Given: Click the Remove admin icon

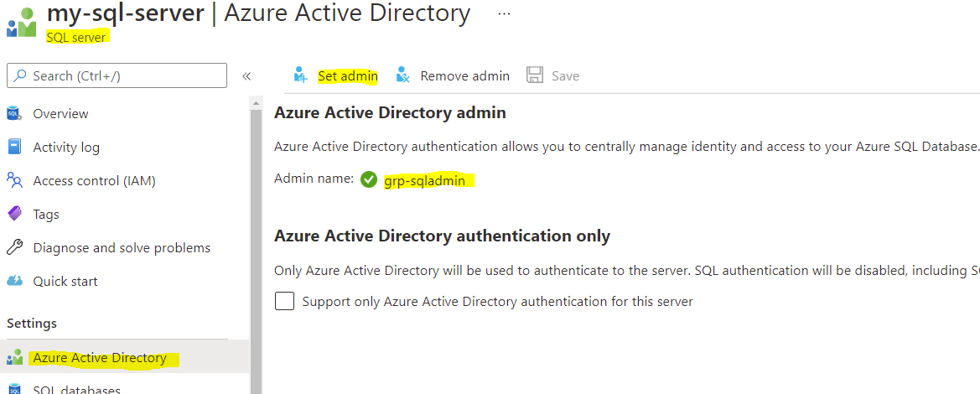Looking at the screenshot, I should [x=403, y=75].
